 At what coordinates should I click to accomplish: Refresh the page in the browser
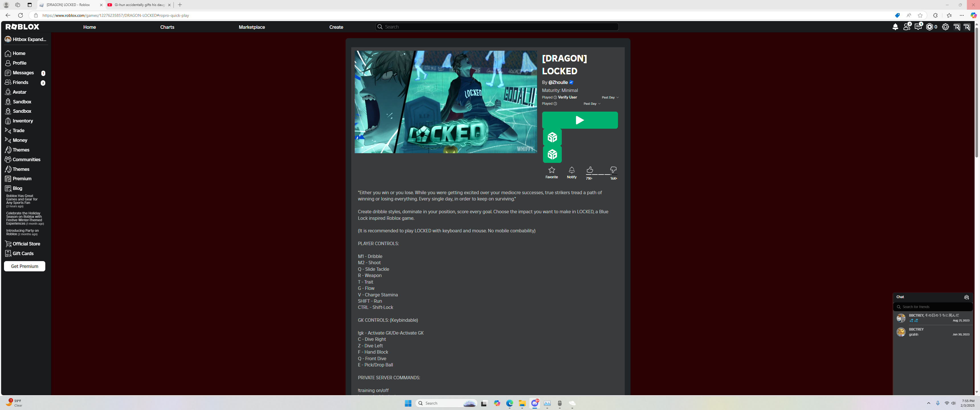tap(21, 15)
